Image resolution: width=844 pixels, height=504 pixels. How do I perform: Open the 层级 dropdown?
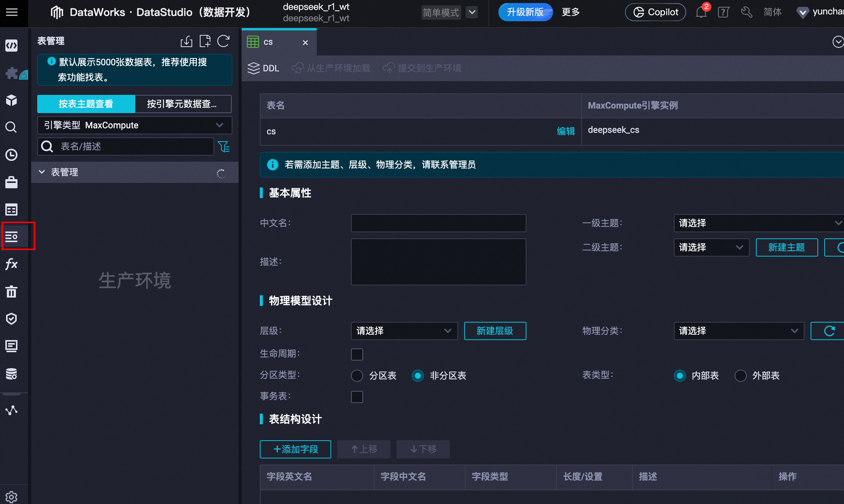tap(405, 331)
